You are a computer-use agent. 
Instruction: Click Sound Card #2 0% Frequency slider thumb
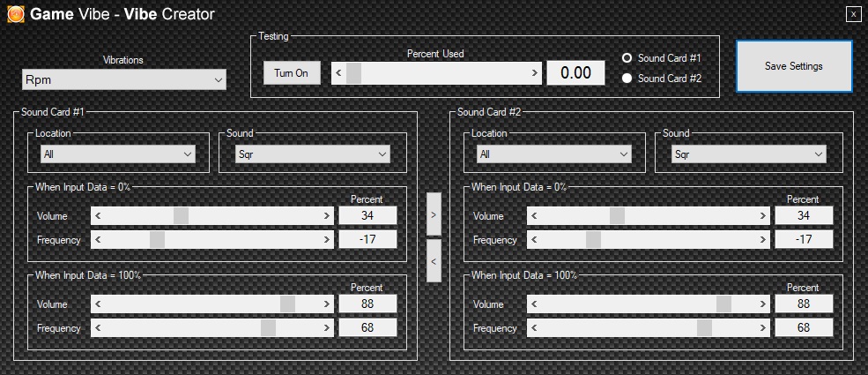(593, 240)
